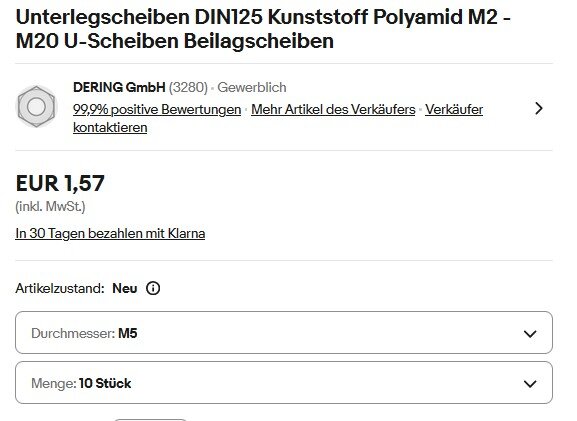577x421 pixels.
Task: Click the hex nut seller avatar
Action: coord(36,107)
